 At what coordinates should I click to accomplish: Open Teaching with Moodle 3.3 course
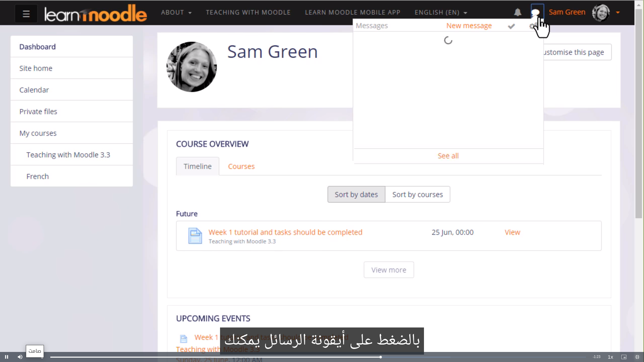click(71, 155)
